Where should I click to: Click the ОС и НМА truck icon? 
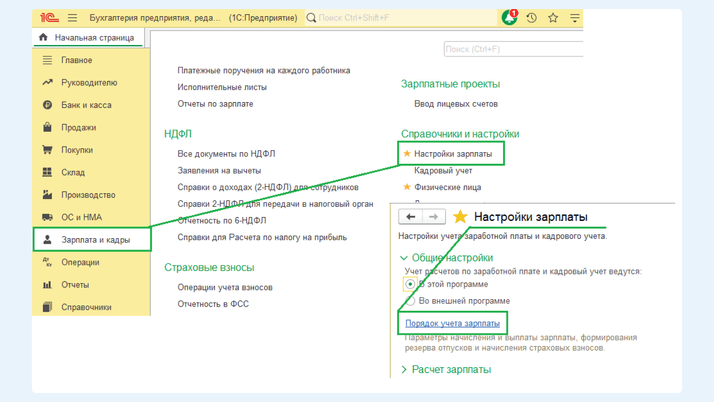pyautogui.click(x=47, y=217)
